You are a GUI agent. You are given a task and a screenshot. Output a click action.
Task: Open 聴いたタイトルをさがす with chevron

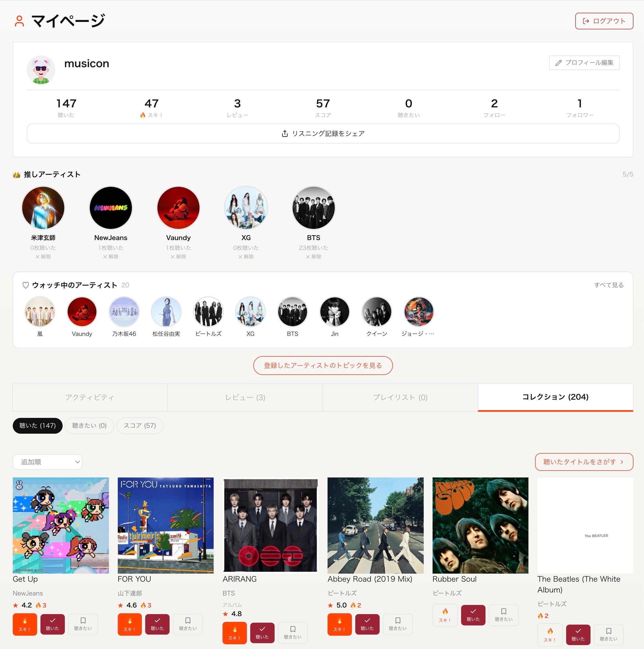[x=584, y=462]
